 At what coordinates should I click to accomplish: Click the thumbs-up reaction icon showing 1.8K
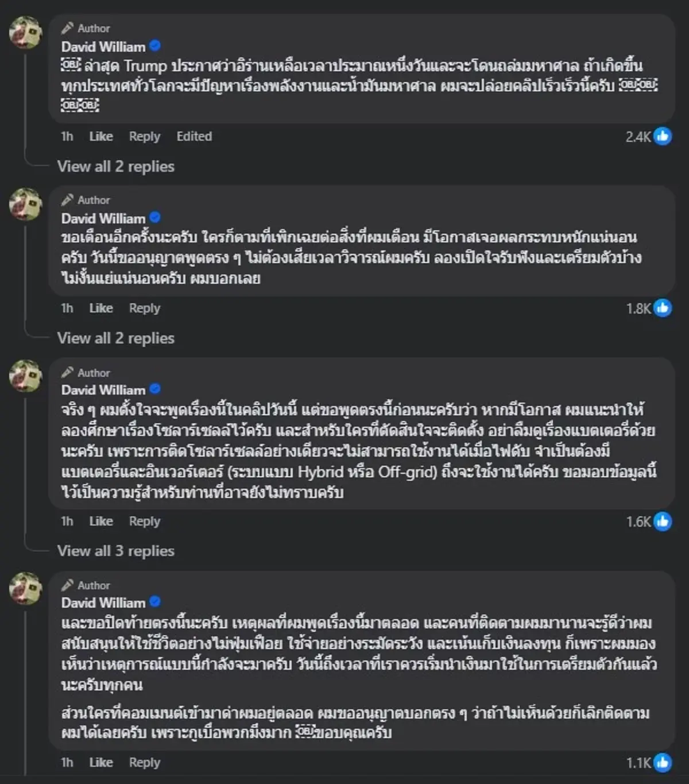click(x=662, y=308)
